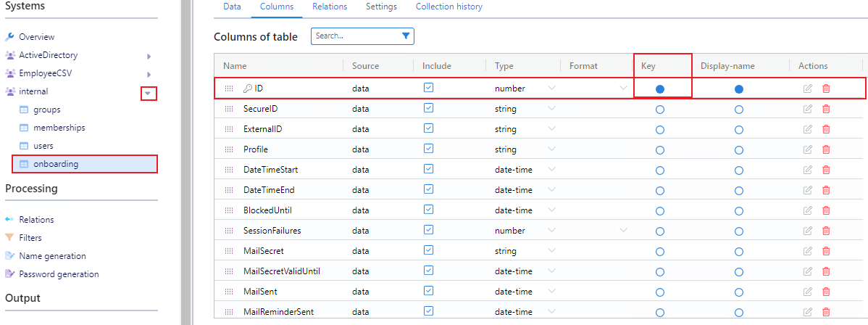The image size is (868, 325).
Task: Open the Collection history tab
Action: [448, 7]
